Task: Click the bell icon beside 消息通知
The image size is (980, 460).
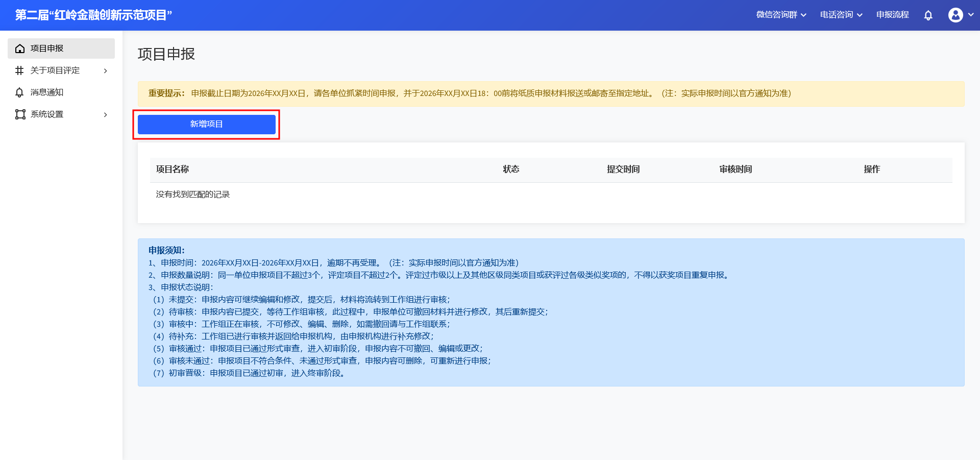Action: pyautogui.click(x=20, y=92)
